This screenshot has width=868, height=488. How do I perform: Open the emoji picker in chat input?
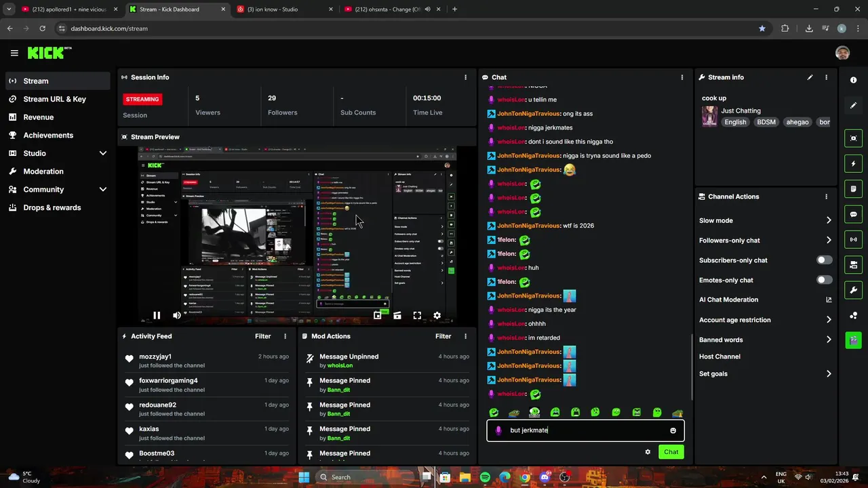tap(673, 430)
